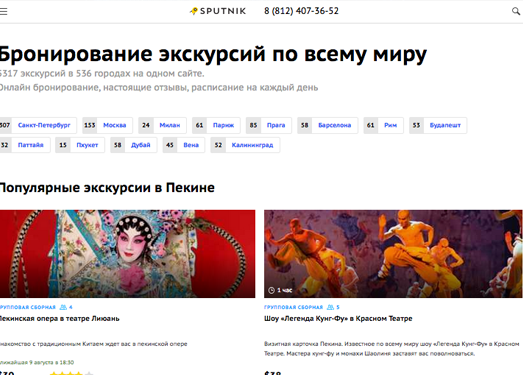The image size is (523, 375).
Task: Open the Дубай city tag
Action: (134, 145)
